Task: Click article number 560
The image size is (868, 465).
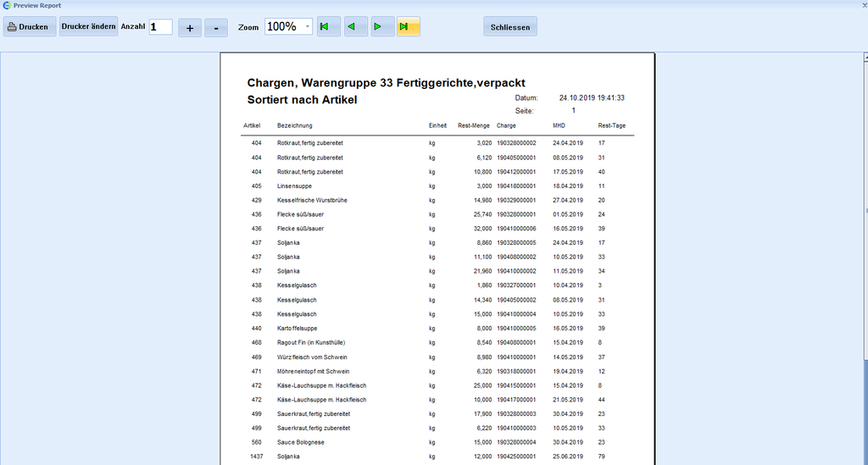Action: (256, 442)
